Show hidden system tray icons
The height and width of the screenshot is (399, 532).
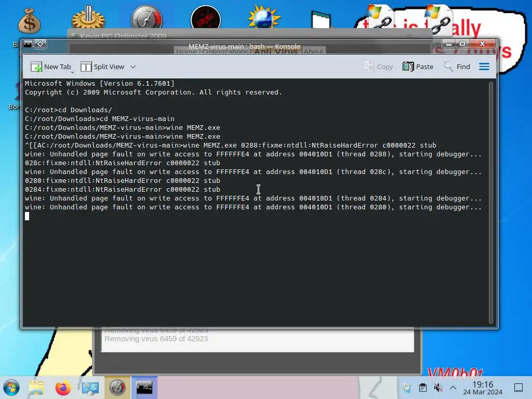453,388
